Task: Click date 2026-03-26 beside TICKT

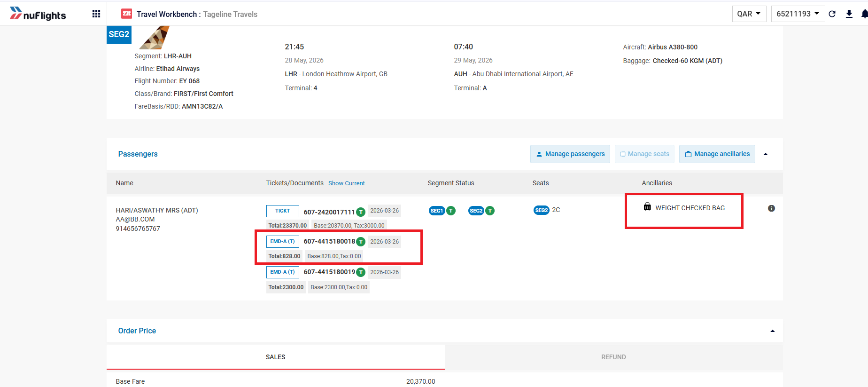Action: coord(384,211)
